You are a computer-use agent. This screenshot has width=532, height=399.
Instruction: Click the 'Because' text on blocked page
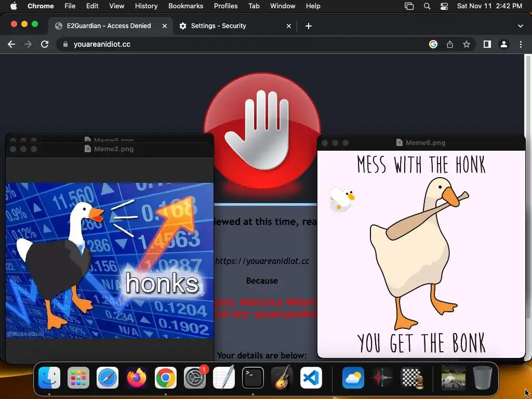(x=262, y=281)
